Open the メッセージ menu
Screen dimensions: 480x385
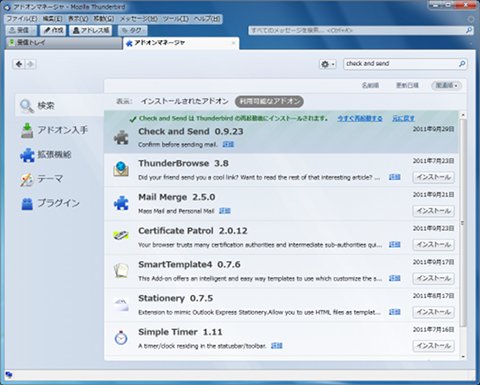tap(139, 19)
